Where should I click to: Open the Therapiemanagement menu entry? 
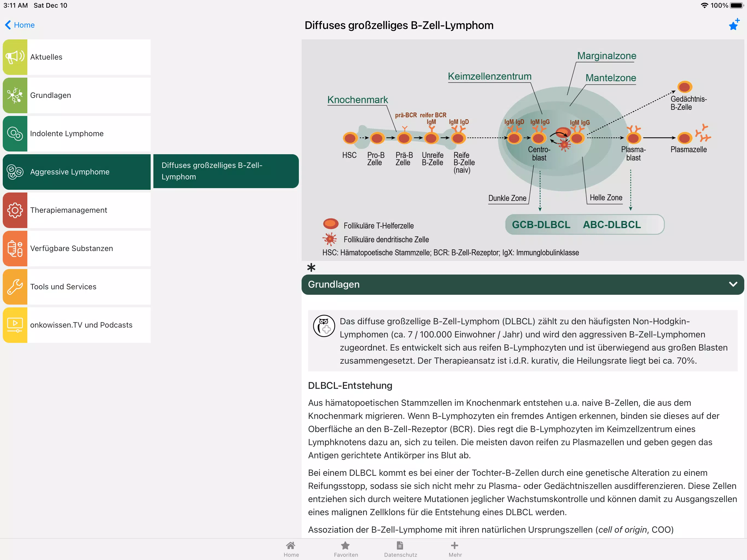[x=77, y=210]
